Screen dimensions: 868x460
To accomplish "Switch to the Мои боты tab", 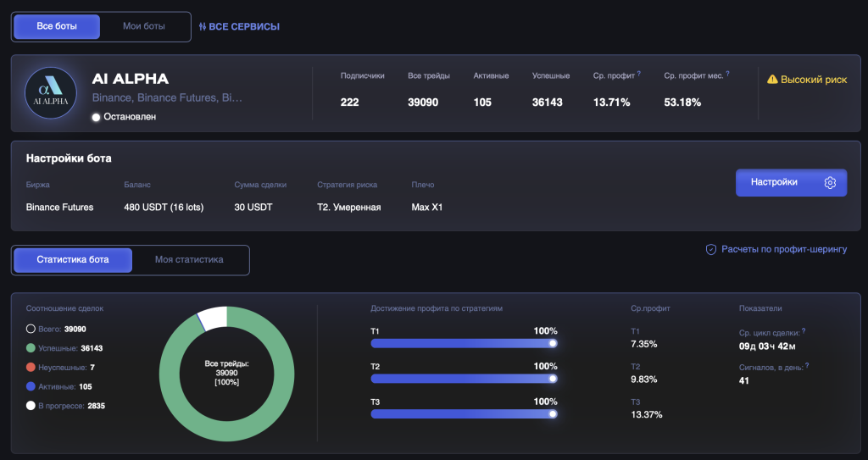I will point(144,26).
